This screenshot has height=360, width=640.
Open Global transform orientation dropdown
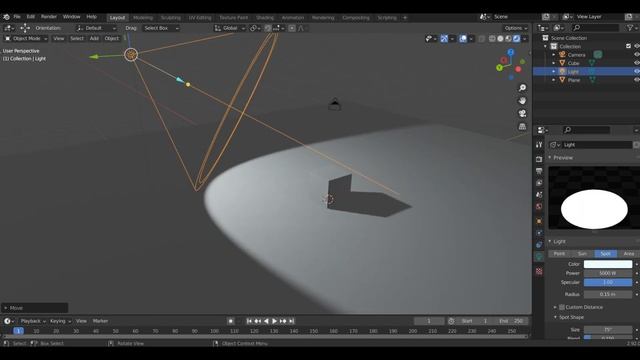(x=230, y=28)
